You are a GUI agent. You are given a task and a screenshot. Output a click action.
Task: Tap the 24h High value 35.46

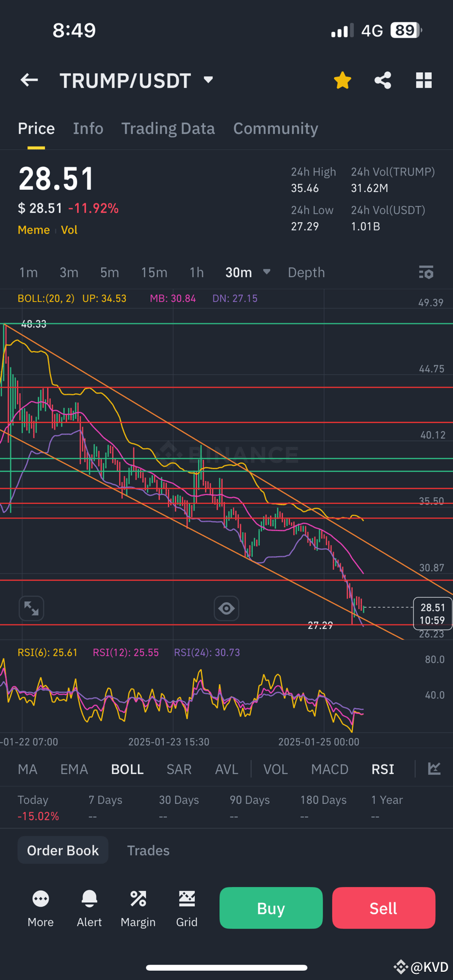(305, 189)
